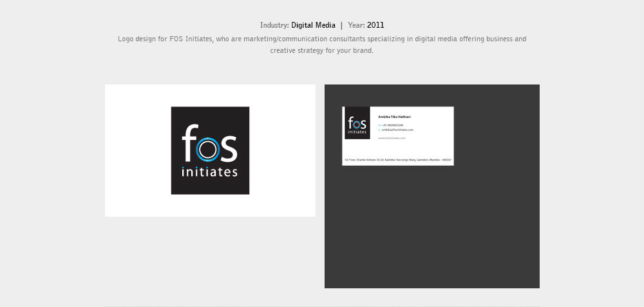Click the empty dark gray area below the card
This screenshot has width=644, height=307.
point(431,232)
